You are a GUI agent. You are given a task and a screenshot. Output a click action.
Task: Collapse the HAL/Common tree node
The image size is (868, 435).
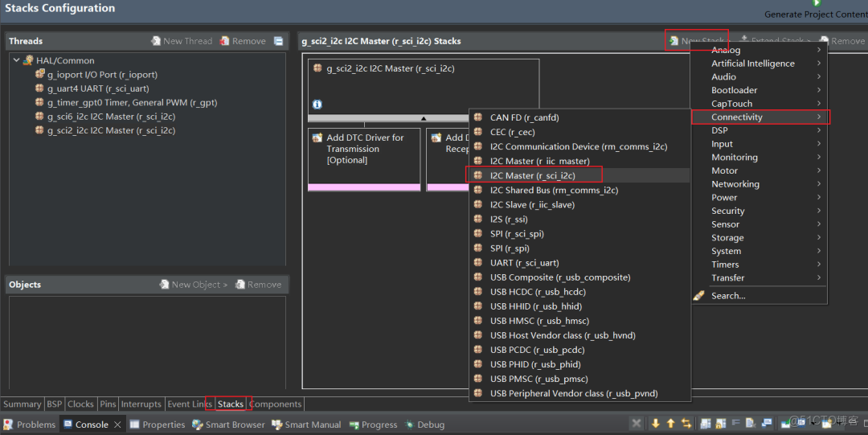[16, 60]
